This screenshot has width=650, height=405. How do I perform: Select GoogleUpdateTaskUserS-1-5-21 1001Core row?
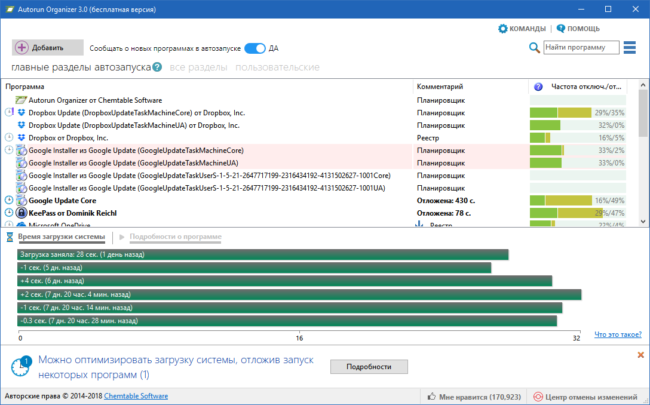[314, 175]
